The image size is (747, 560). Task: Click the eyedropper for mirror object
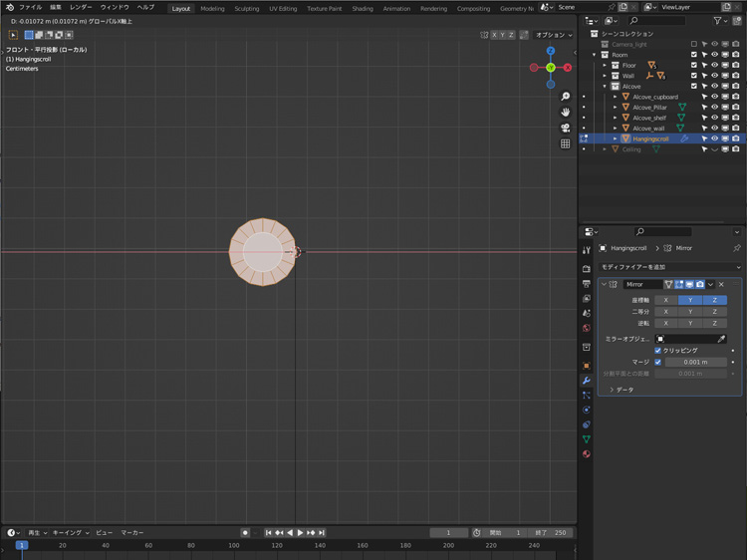(722, 339)
